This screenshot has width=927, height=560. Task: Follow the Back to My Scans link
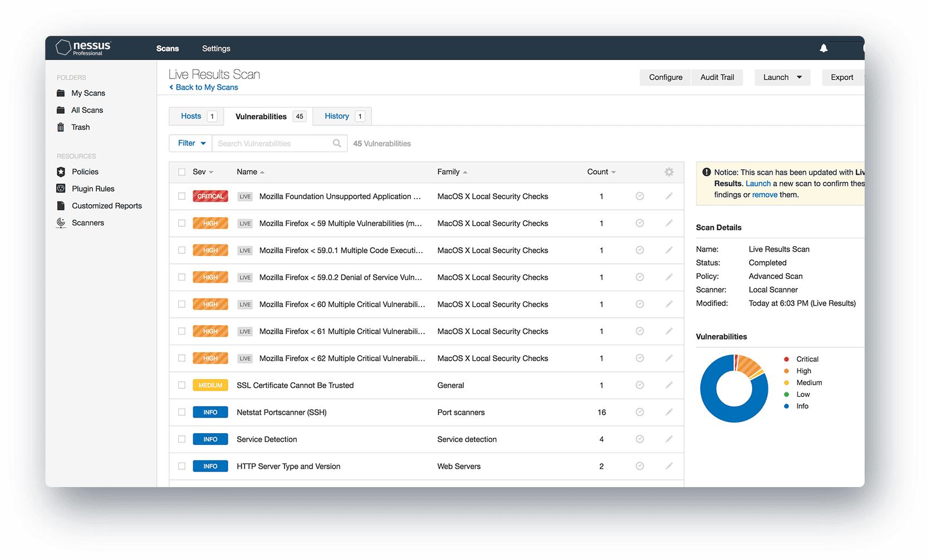click(x=204, y=87)
